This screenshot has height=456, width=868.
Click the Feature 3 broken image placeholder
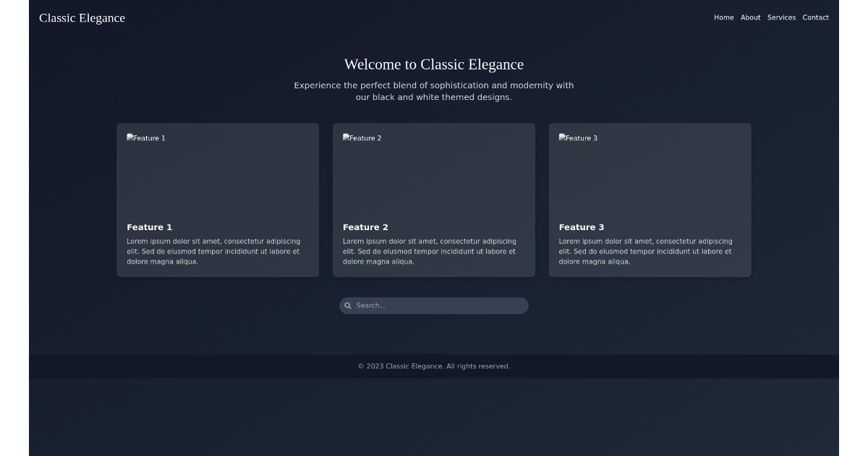pyautogui.click(x=578, y=138)
